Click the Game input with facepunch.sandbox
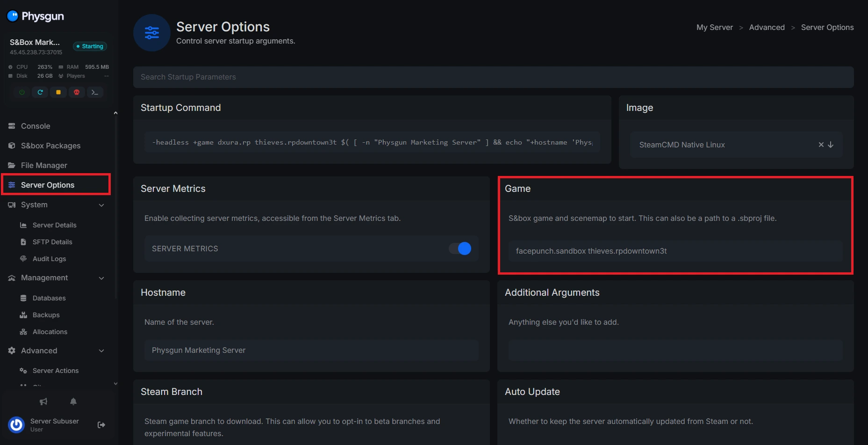Image resolution: width=868 pixels, height=445 pixels. coord(675,251)
